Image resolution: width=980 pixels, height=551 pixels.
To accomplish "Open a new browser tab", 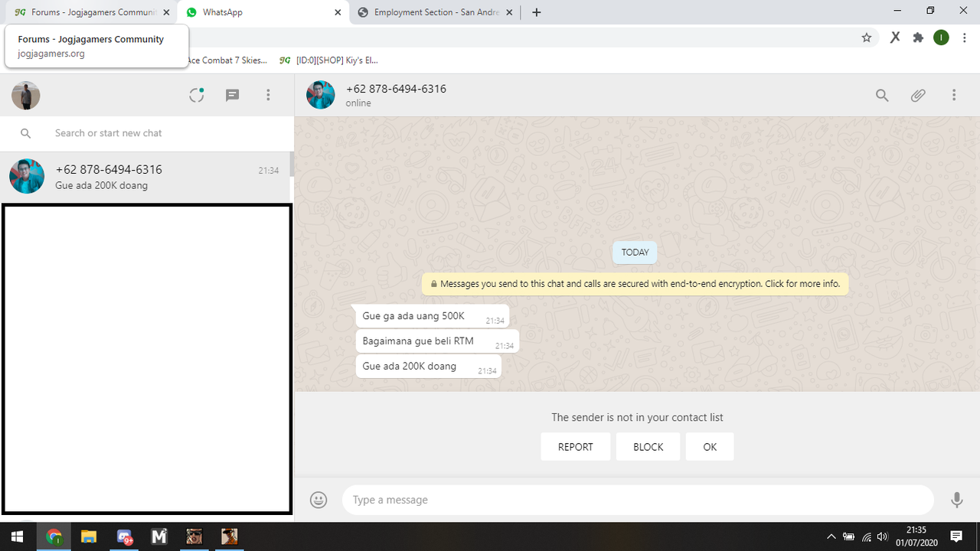I will (537, 12).
